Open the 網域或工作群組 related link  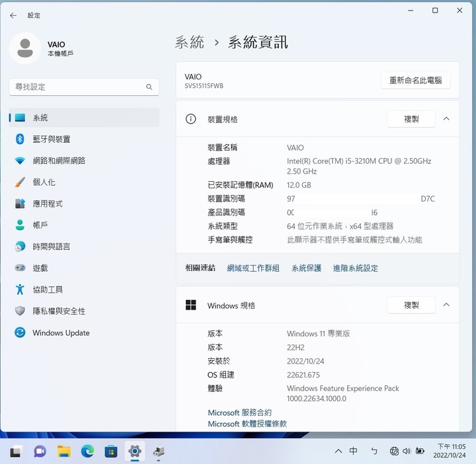pos(253,268)
